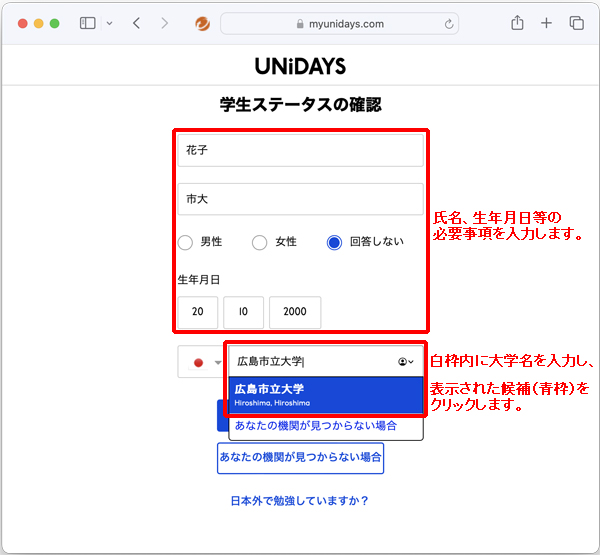The width and height of the screenshot is (600, 555).
Task: Click the orange Trend Micro extension icon
Action: pyautogui.click(x=202, y=24)
